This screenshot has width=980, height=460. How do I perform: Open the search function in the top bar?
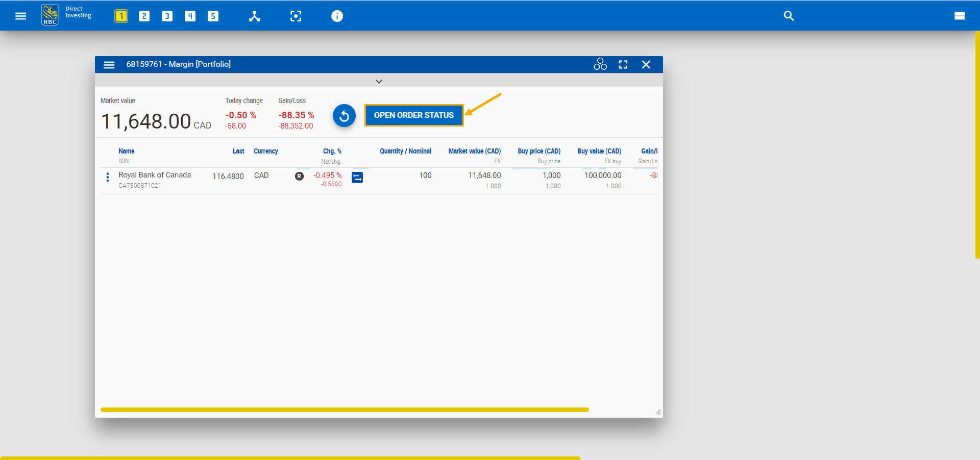[789, 16]
